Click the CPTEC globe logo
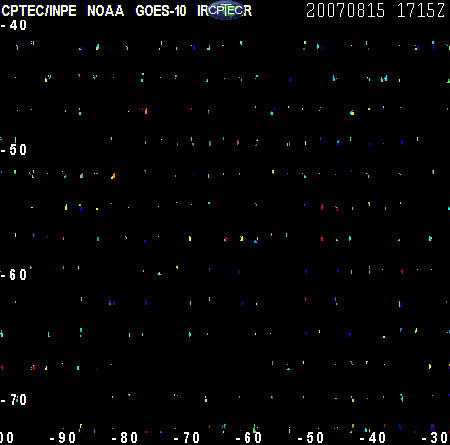 (227, 10)
